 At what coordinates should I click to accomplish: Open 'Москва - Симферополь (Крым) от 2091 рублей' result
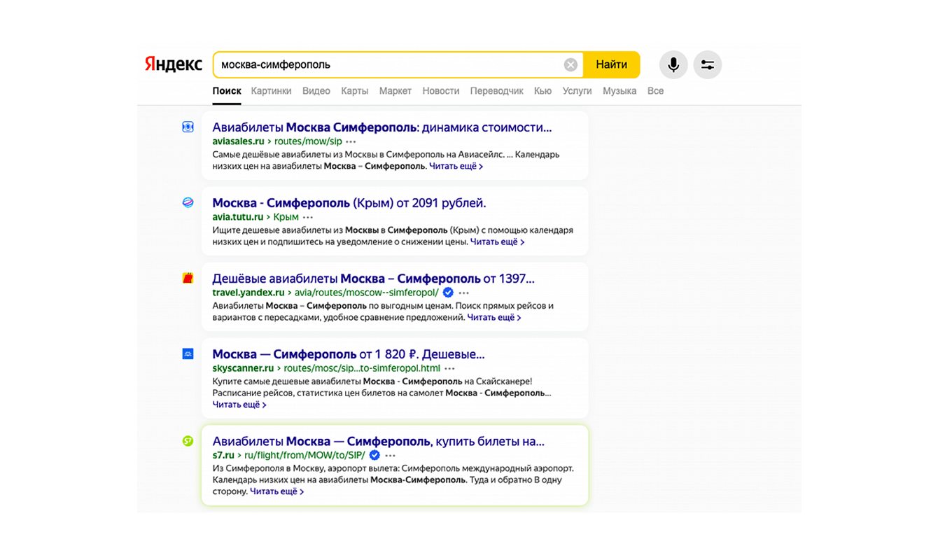coord(349,203)
